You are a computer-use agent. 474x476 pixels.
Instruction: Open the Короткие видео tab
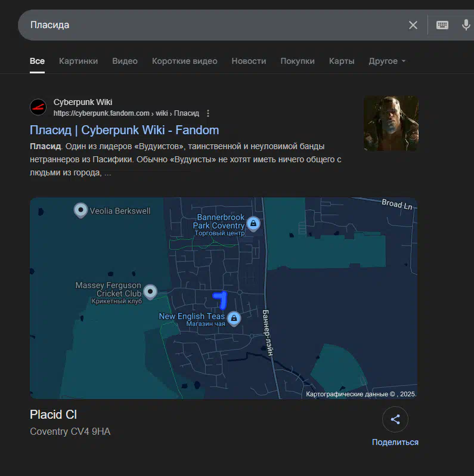[x=184, y=61]
